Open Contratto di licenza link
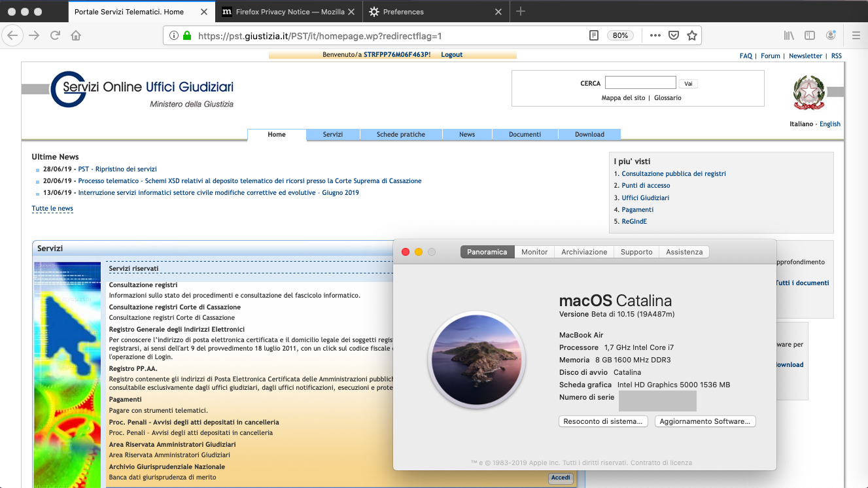 click(x=661, y=463)
